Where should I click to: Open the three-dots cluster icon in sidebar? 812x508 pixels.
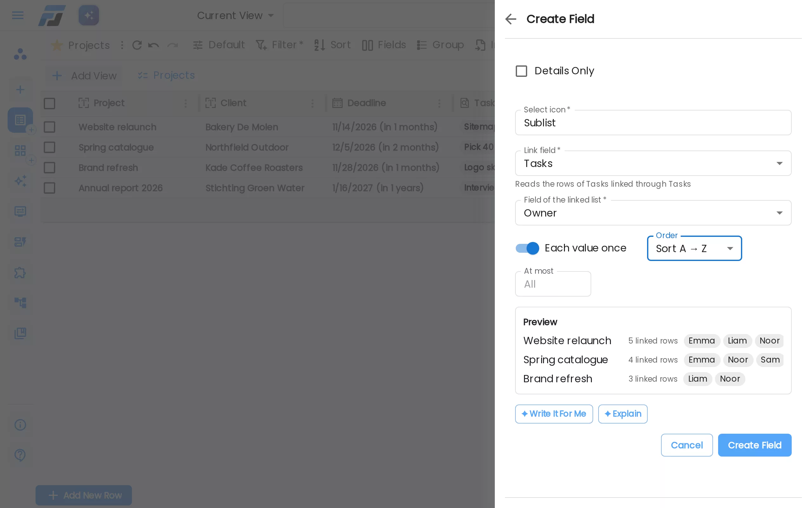(20, 54)
